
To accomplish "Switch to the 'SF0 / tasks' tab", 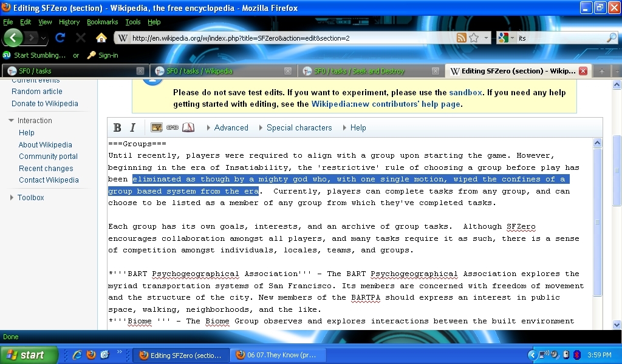I will coord(74,71).
